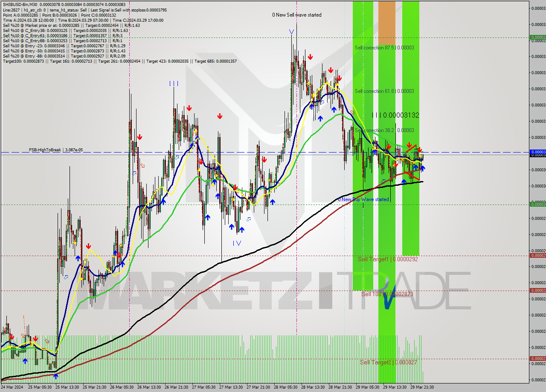Click the '27 Mar 13:30' time axis label
This screenshot has width=546, height=392.
231,387
